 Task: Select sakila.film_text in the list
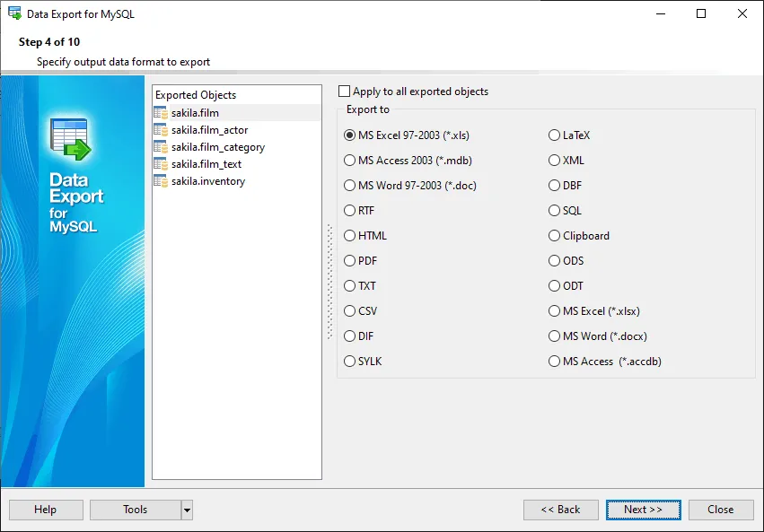(237, 164)
